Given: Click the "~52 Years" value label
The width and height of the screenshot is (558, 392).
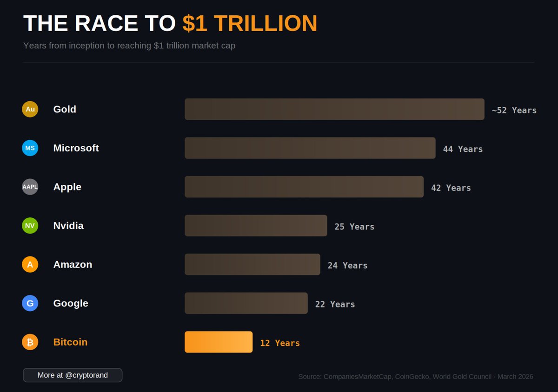Looking at the screenshot, I should [x=514, y=111].
